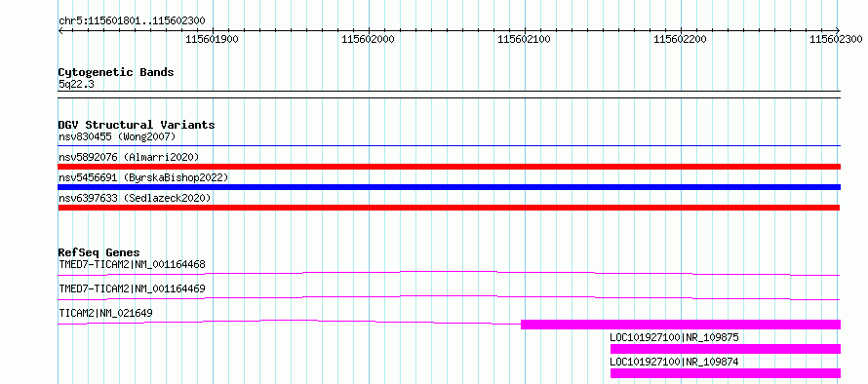
Task: Click the 5q22.3 band label
Action: [x=75, y=84]
